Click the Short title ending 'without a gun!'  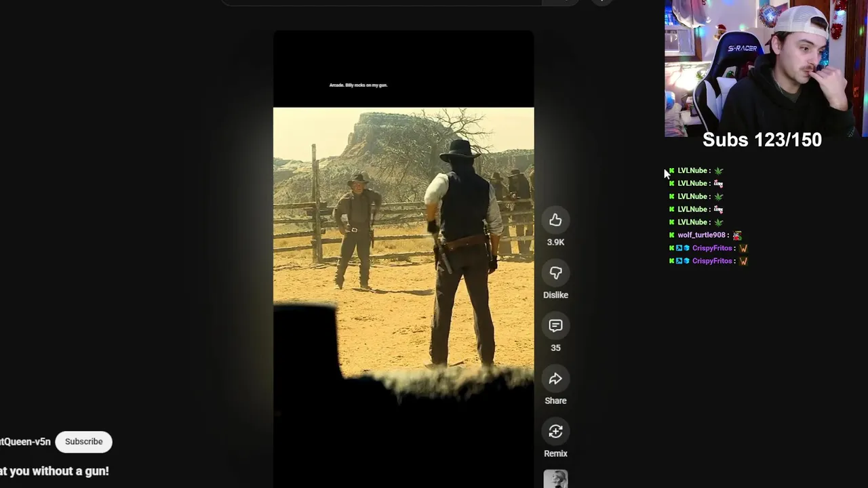[54, 471]
